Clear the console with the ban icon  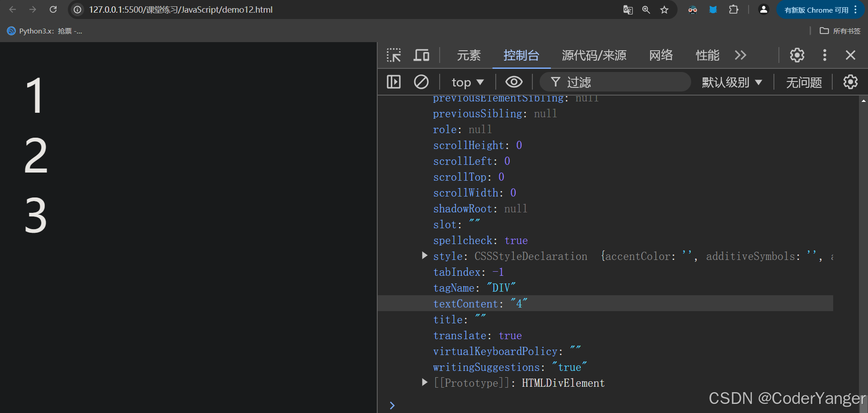421,82
